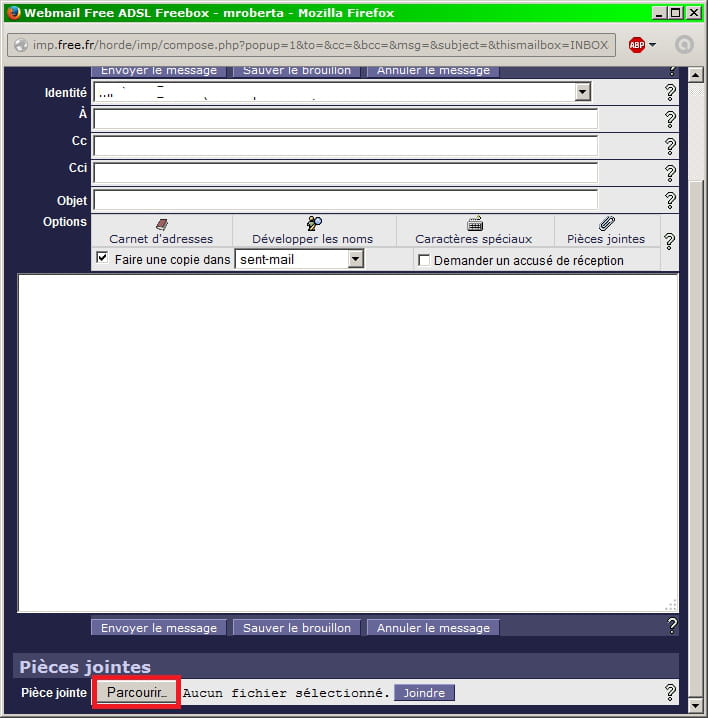Screen dimensions: 708x718
Task: Click the 'Pièces jointes' section heading
Action: [85, 667]
